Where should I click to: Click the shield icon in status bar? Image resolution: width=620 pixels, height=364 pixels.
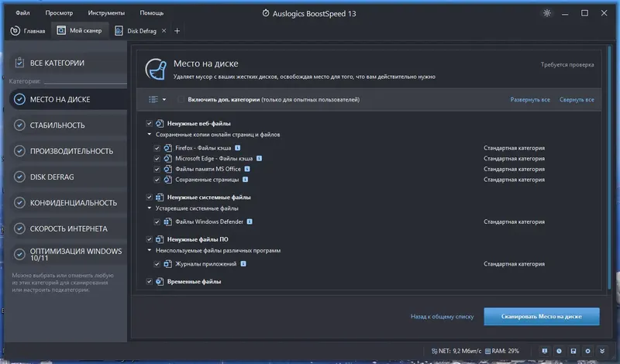coord(545,351)
